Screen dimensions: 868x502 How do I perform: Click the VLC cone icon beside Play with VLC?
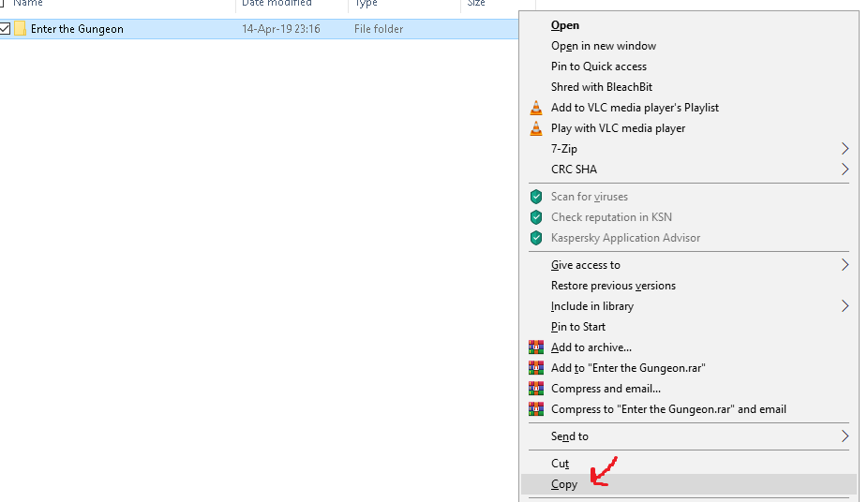click(536, 128)
